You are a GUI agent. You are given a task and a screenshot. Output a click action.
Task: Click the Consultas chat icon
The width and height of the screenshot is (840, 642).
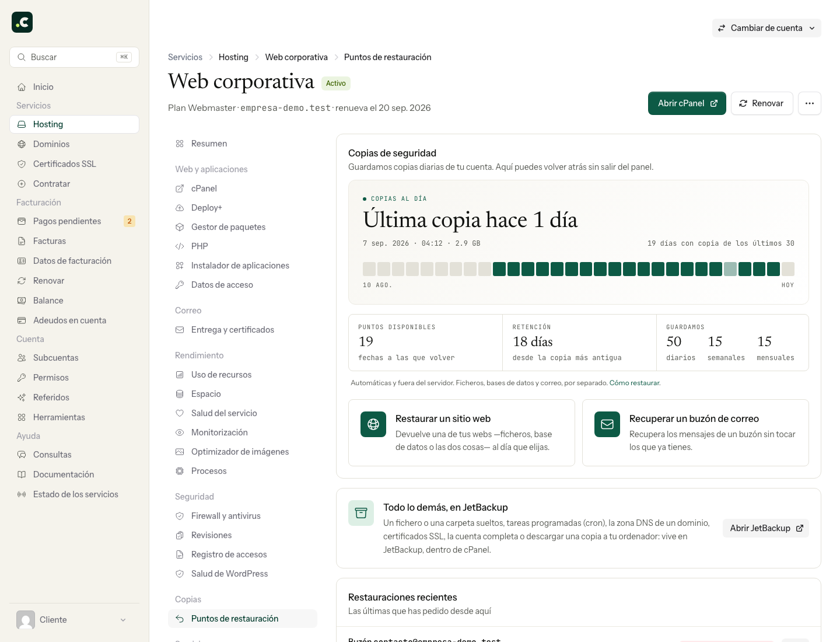[x=22, y=455]
